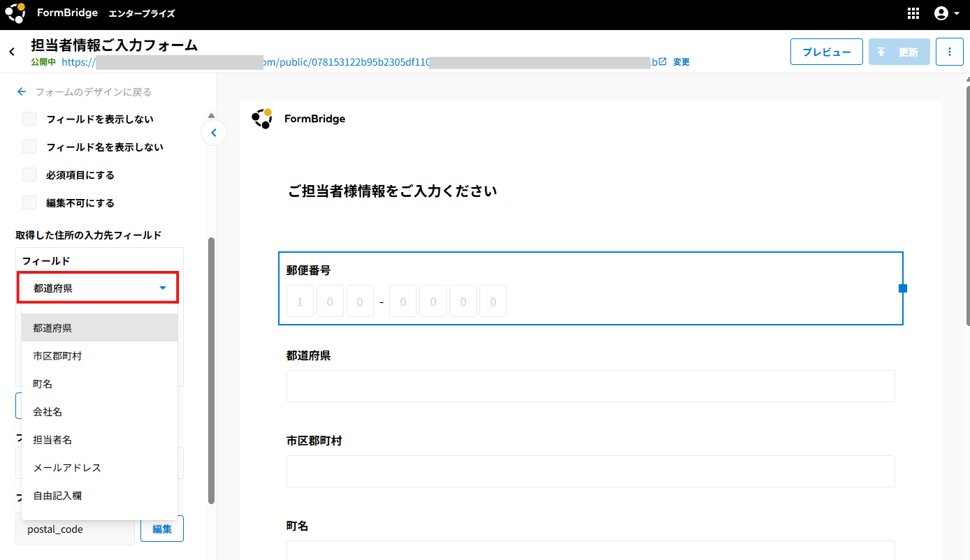Image resolution: width=970 pixels, height=560 pixels.
Task: Click the 編集 button next to postal_code
Action: pyautogui.click(x=162, y=529)
